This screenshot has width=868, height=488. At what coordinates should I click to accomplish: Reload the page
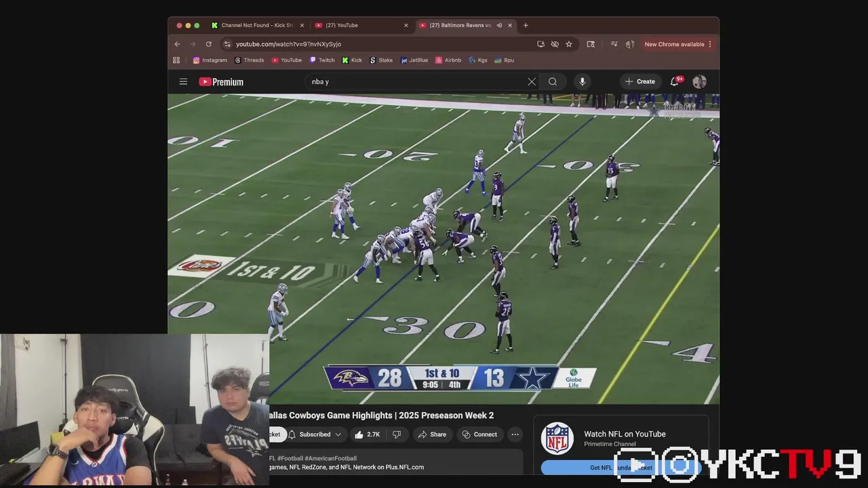tap(208, 44)
